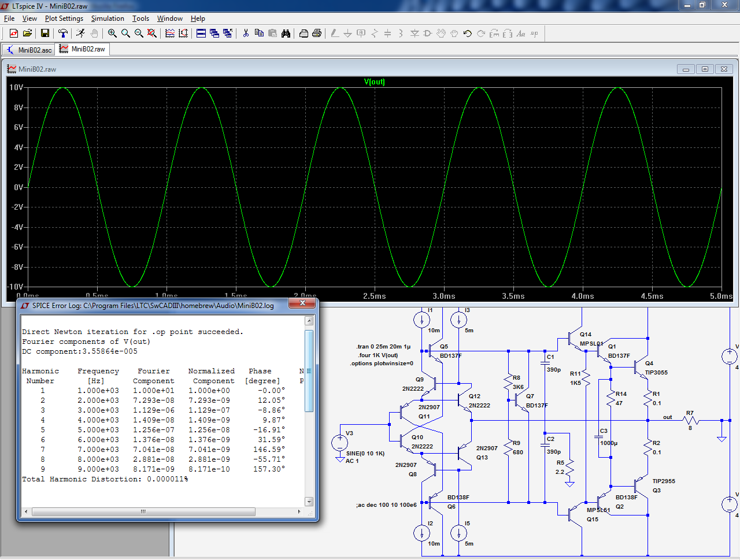This screenshot has width=740, height=560.
Task: Click the '.four 1K V(out)' directive
Action: (x=378, y=355)
